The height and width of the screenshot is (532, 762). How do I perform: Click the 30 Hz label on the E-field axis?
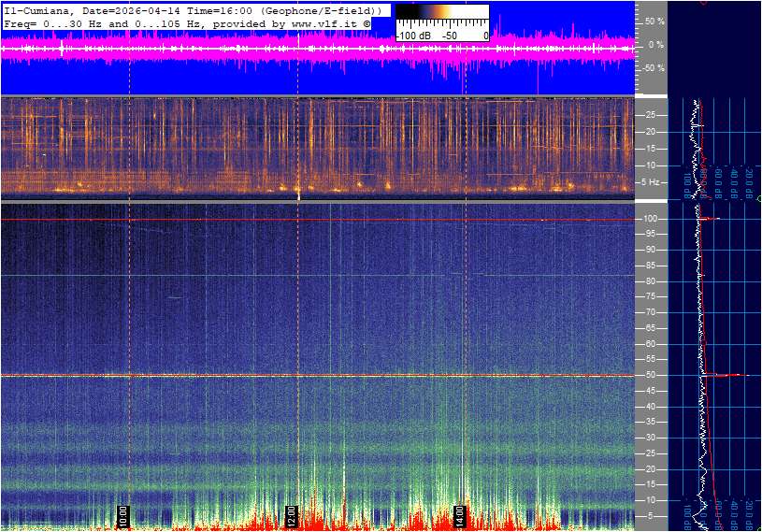tap(650, 438)
